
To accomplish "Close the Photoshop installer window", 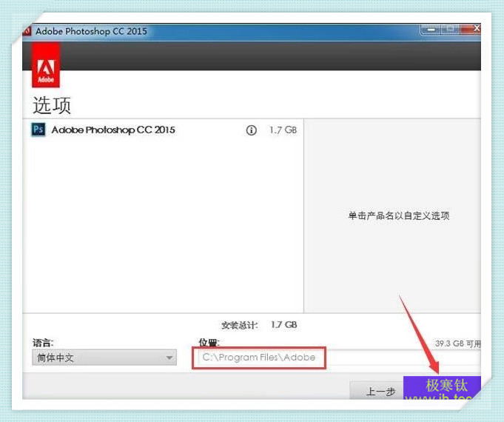I will click(471, 29).
